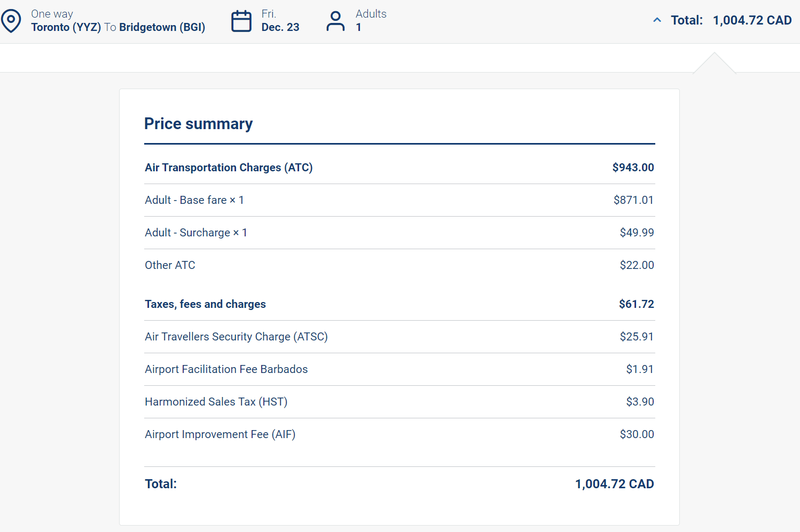This screenshot has height=532, width=800.
Task: Collapse the price summary using the chevron
Action: pos(657,20)
